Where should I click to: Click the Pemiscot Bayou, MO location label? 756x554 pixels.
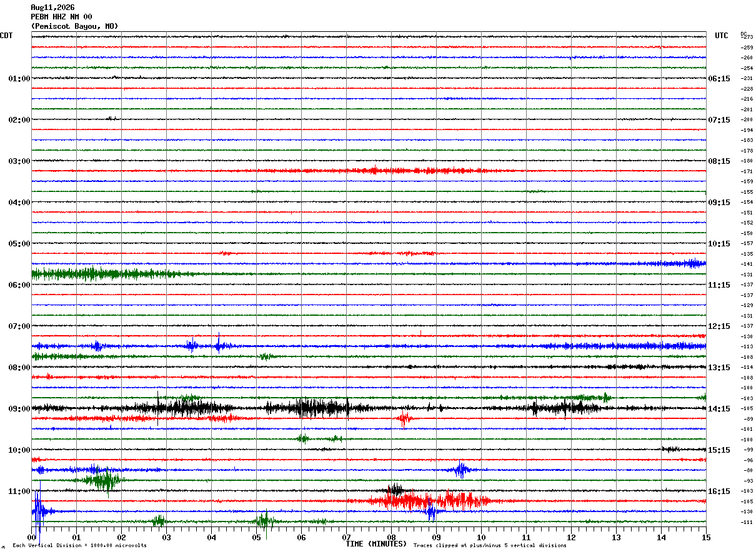pyautogui.click(x=74, y=26)
